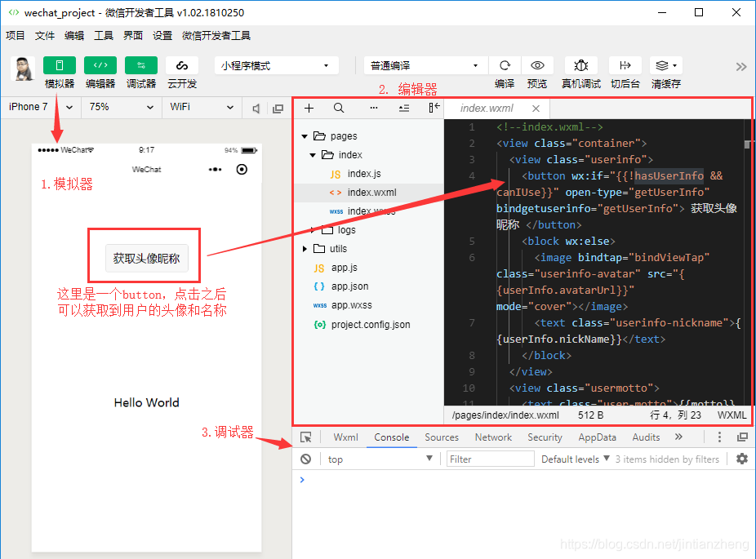Open the clear cache layers dropdown
Viewport: 756px width, 559px height.
(666, 65)
